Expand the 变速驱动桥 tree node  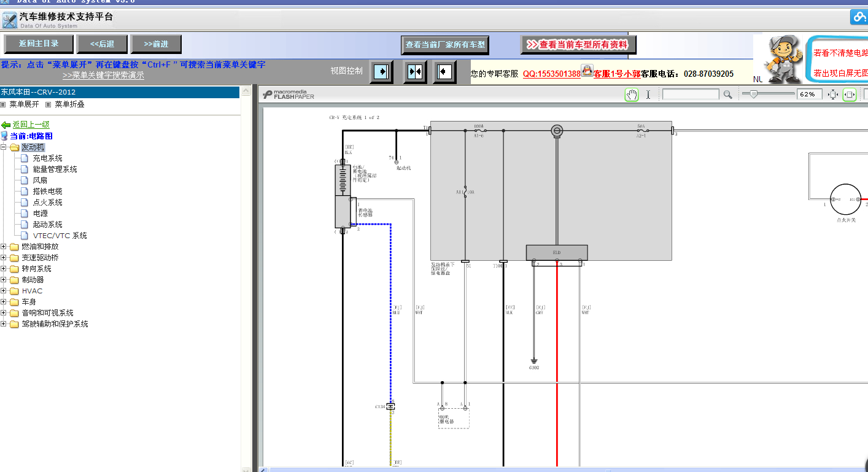4,258
